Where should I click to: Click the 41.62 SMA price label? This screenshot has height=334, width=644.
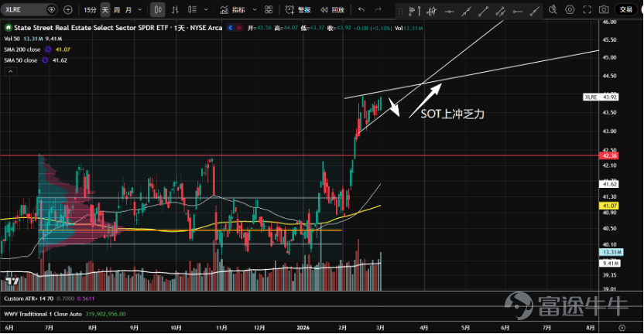tap(609, 184)
